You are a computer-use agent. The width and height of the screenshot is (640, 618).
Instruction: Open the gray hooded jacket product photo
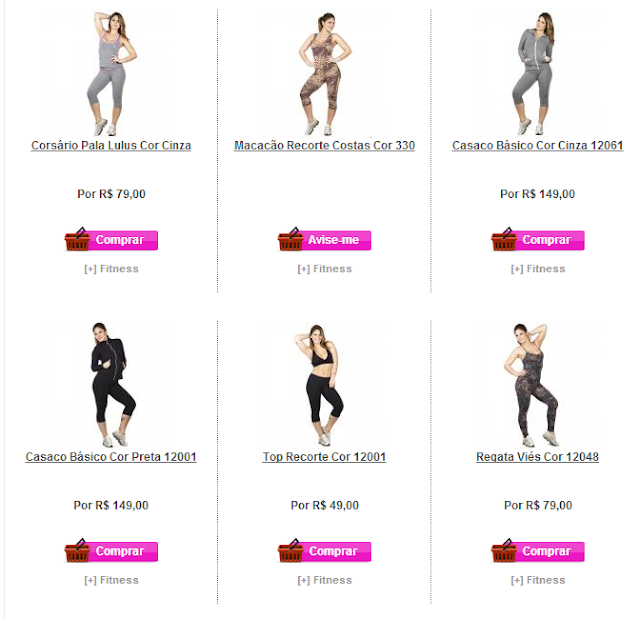click(x=538, y=73)
